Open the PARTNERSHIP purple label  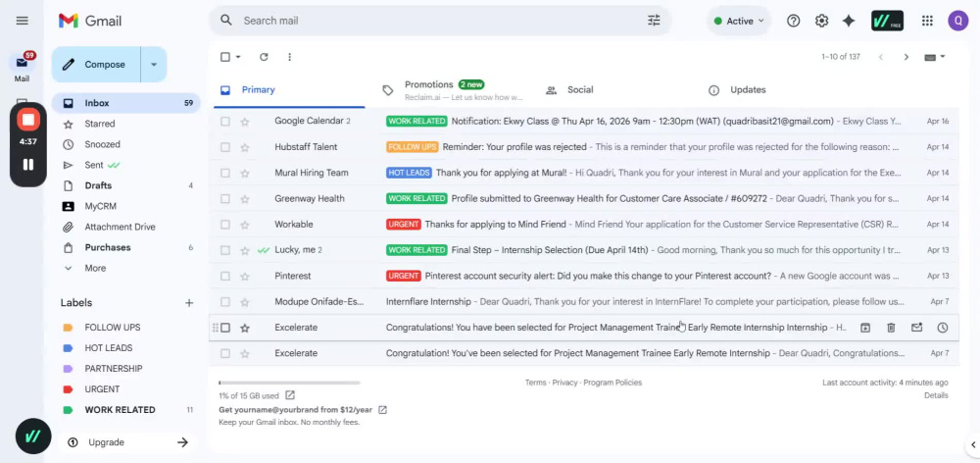[x=114, y=369]
